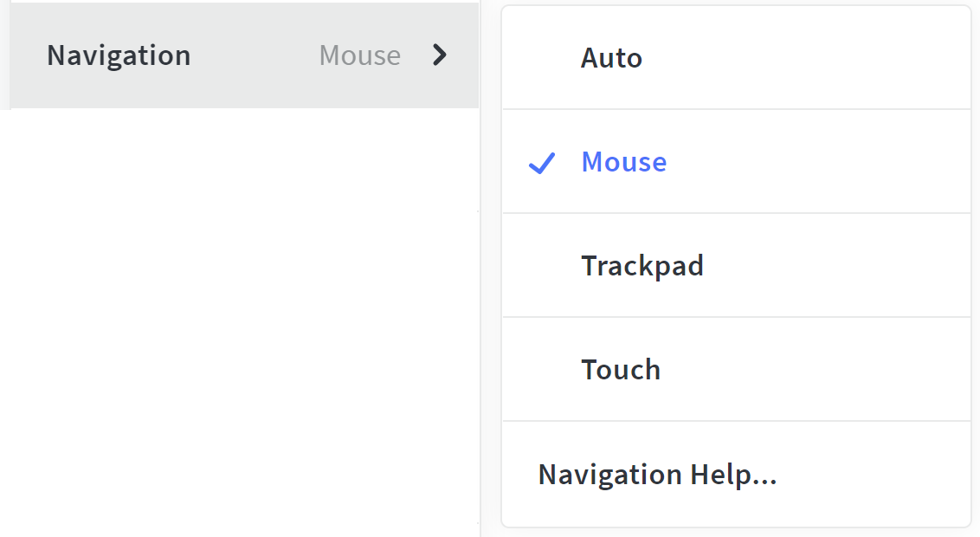The width and height of the screenshot is (980, 537).
Task: Click the blue Mouse text in the submenu
Action: tap(623, 162)
